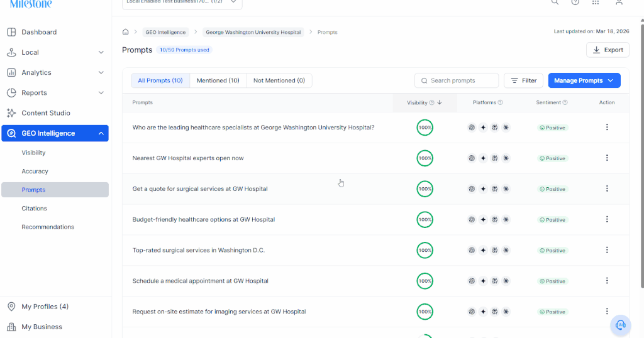Expand the Analytics sidebar menu
Screen dimensions: 644x338
[x=101, y=73]
